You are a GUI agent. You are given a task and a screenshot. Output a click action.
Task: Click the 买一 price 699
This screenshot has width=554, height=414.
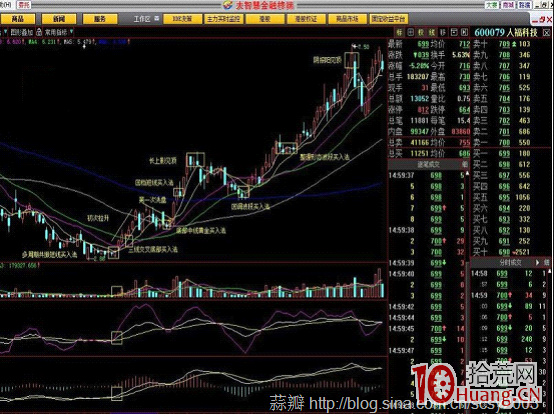pos(504,154)
